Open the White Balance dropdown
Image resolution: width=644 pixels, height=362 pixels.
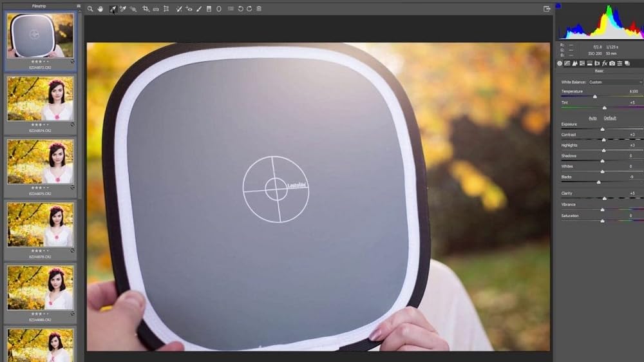point(615,82)
